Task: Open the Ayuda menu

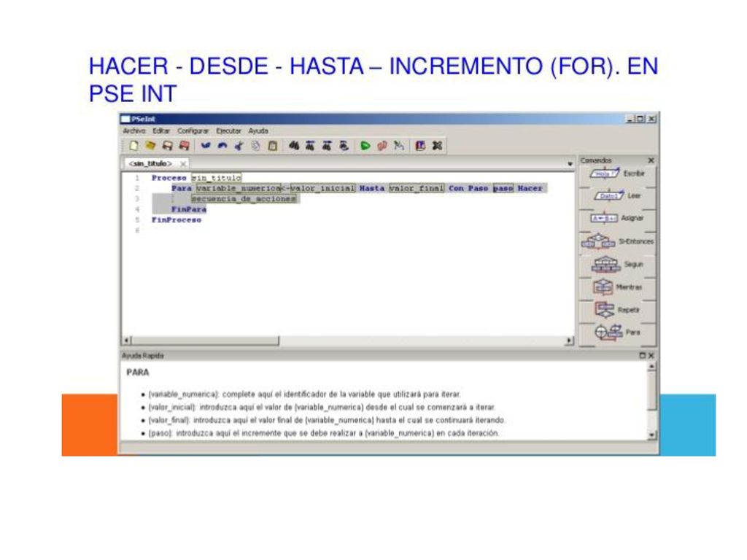Action: click(x=258, y=131)
